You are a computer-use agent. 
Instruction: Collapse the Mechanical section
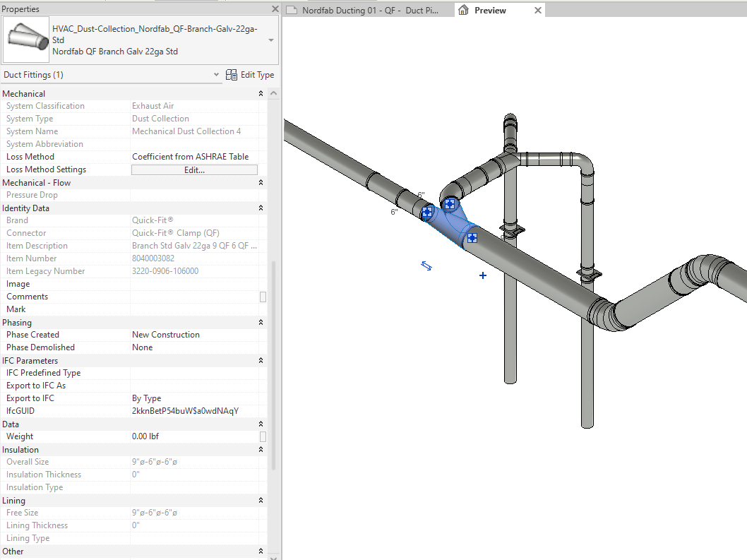(261, 93)
